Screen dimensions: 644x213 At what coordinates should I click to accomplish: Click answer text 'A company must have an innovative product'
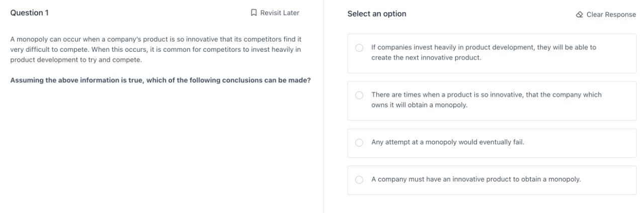476,179
